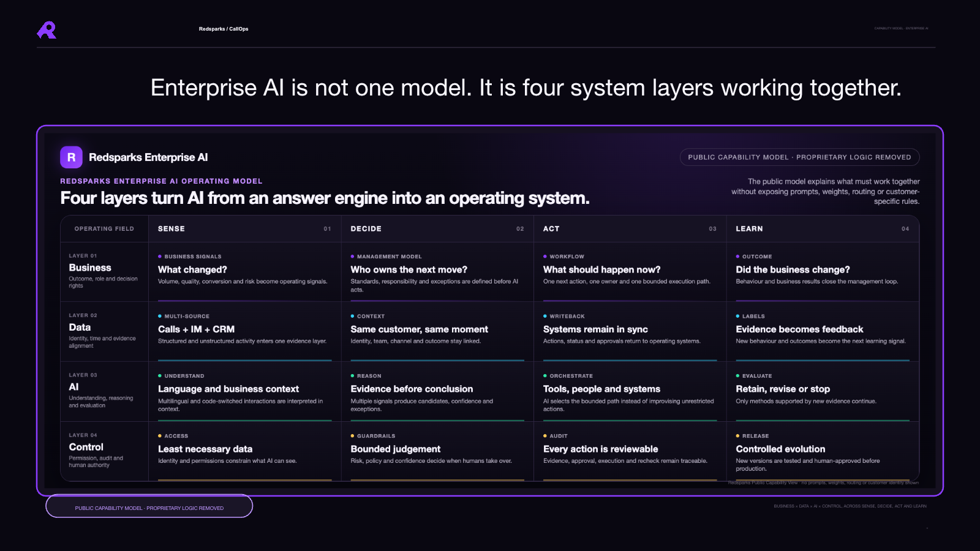The width and height of the screenshot is (980, 551).
Task: Click 'Retain, revise or stop' title
Action: point(783,389)
